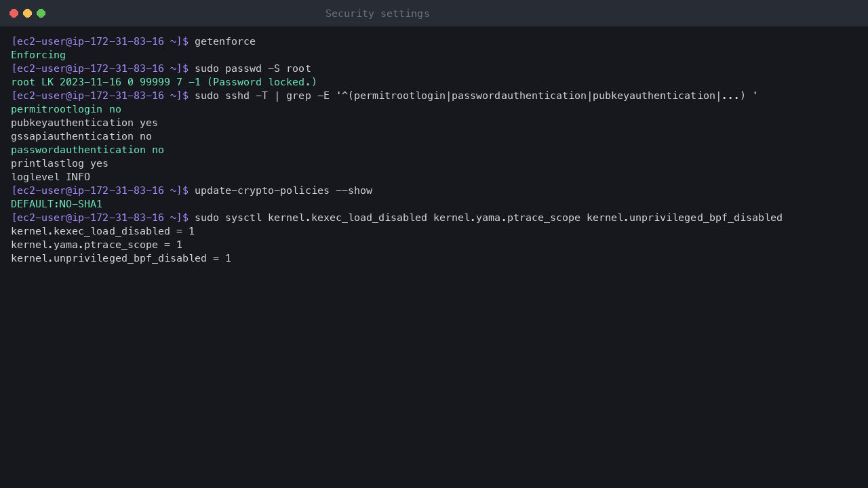Screen dimensions: 868x488
Task: Close the Security settings terminal window
Action: pyautogui.click(x=14, y=14)
